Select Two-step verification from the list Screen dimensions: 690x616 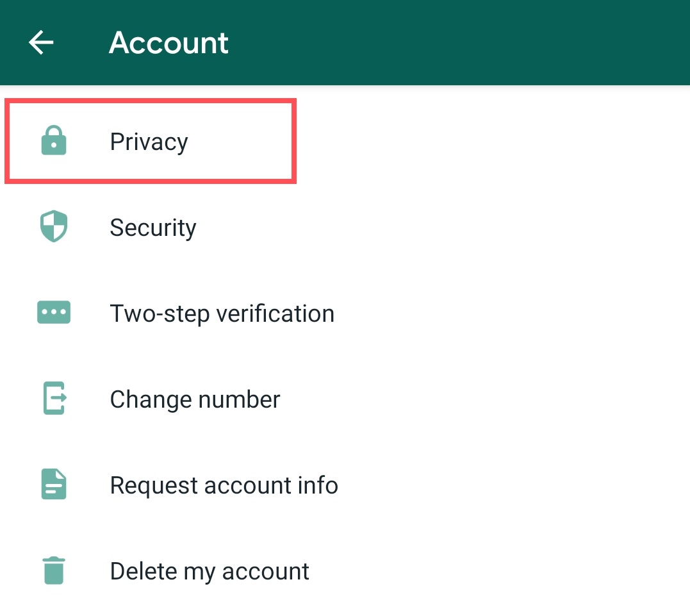[222, 313]
